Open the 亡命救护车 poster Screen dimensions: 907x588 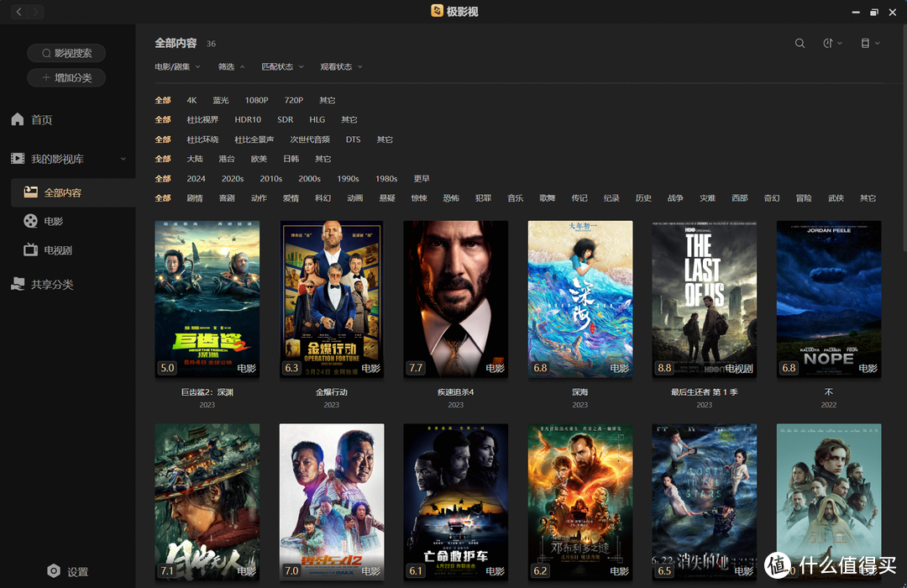[x=456, y=501]
